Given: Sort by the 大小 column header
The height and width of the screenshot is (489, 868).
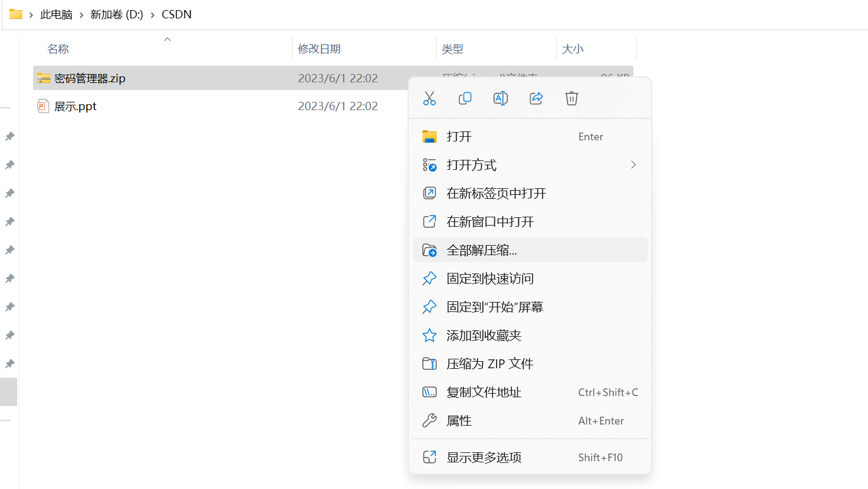Looking at the screenshot, I should pyautogui.click(x=573, y=49).
